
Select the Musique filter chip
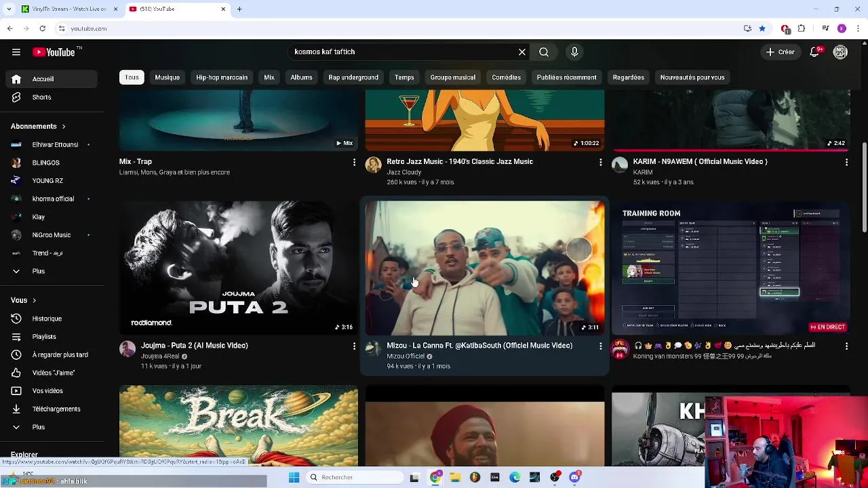tap(167, 77)
